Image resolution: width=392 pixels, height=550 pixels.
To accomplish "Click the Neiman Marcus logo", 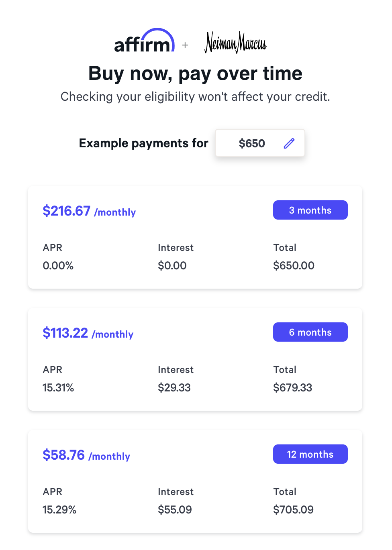I will tap(235, 43).
